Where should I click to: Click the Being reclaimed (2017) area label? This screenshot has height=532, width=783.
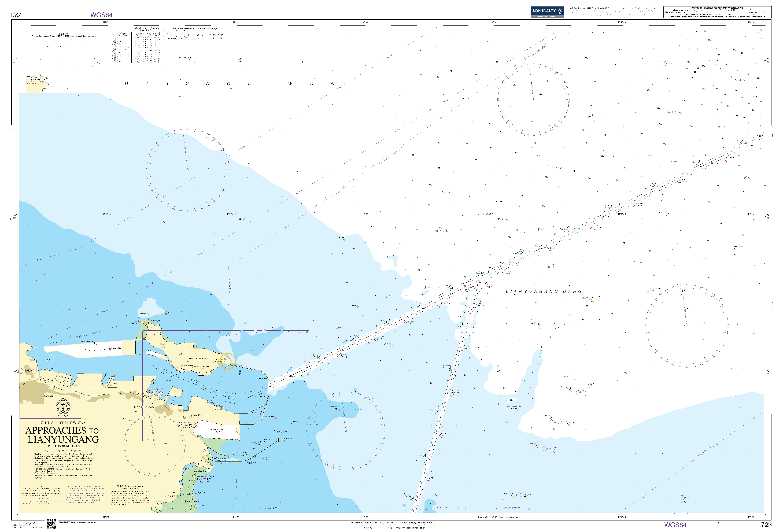217,430
